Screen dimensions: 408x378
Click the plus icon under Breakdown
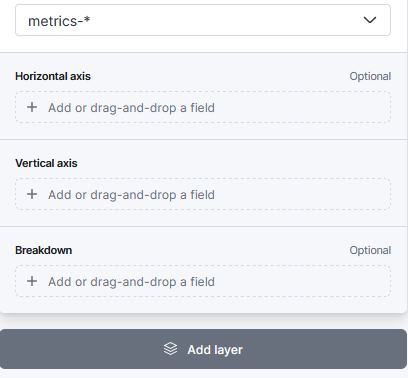(32, 281)
